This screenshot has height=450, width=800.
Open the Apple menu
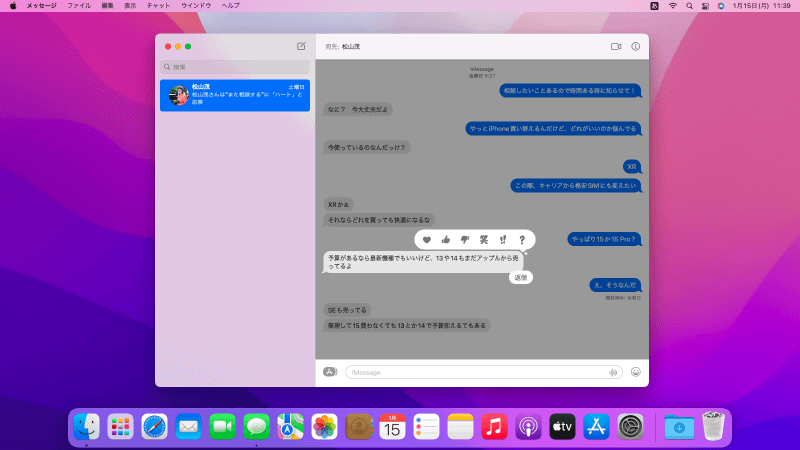click(13, 6)
